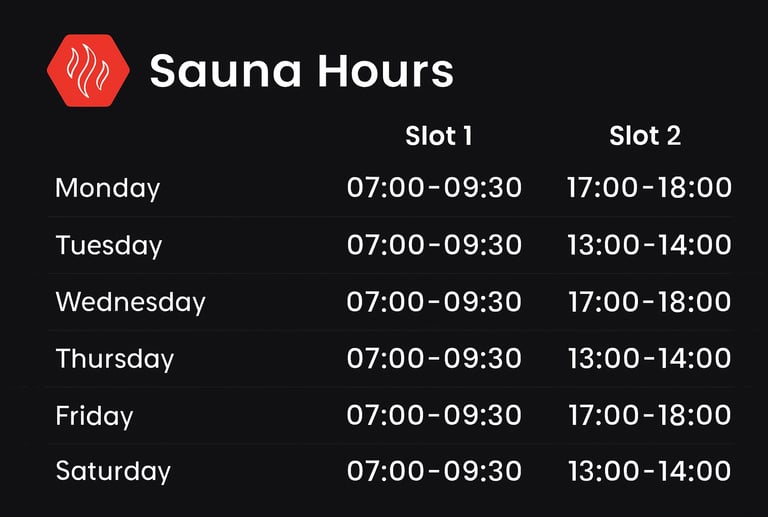Select the Slot 1 column header
768x517 pixels.
(x=439, y=136)
